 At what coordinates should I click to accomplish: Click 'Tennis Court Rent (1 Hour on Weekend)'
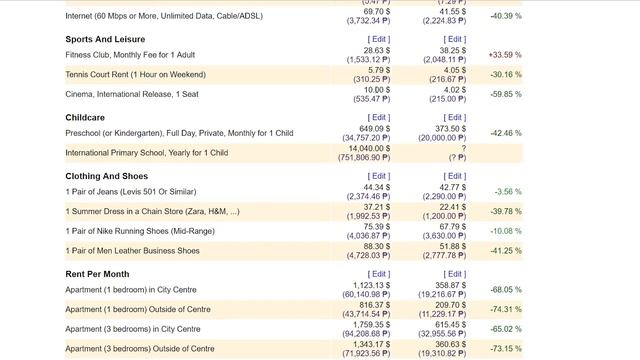click(136, 75)
